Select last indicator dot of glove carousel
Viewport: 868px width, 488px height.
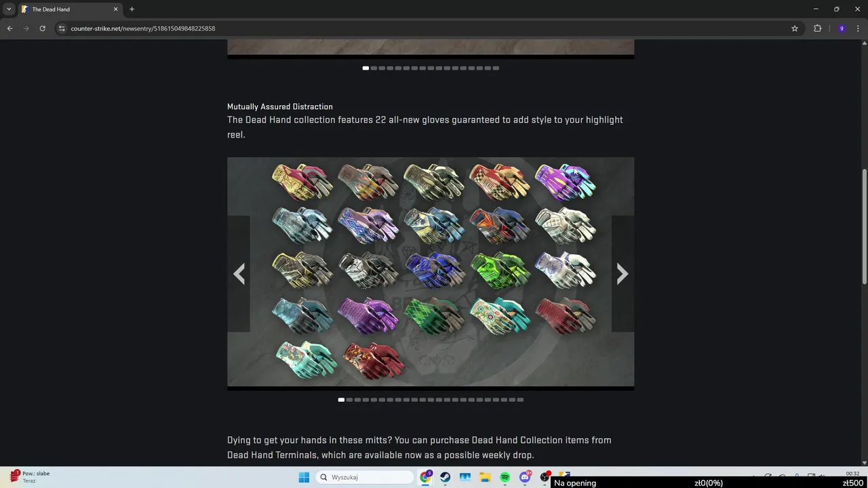[520, 400]
